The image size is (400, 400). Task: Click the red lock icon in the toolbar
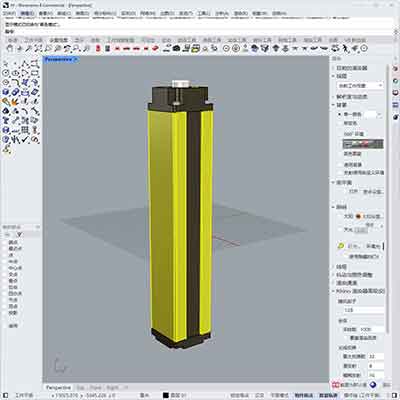click(x=98, y=49)
